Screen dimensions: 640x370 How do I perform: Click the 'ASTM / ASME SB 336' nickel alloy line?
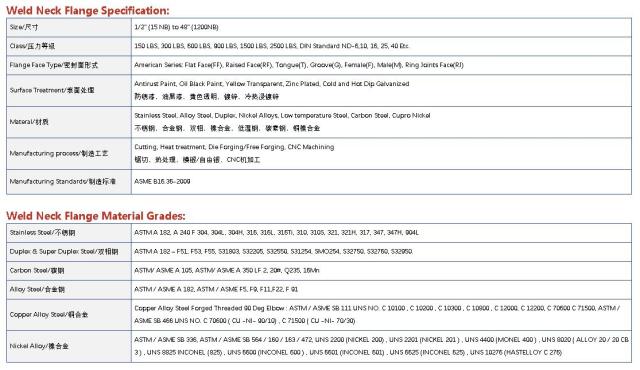(381, 339)
